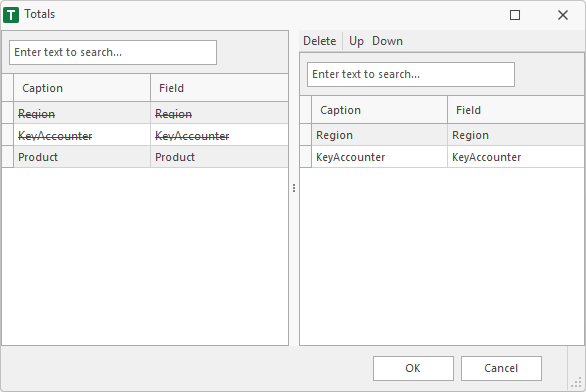Select KeyAccounter field cell in right grid
The height and width of the screenshot is (392, 586).
(516, 157)
